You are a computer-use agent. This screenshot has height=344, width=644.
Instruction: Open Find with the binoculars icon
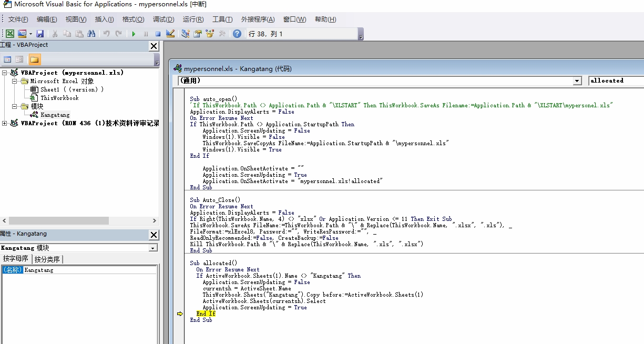[91, 34]
